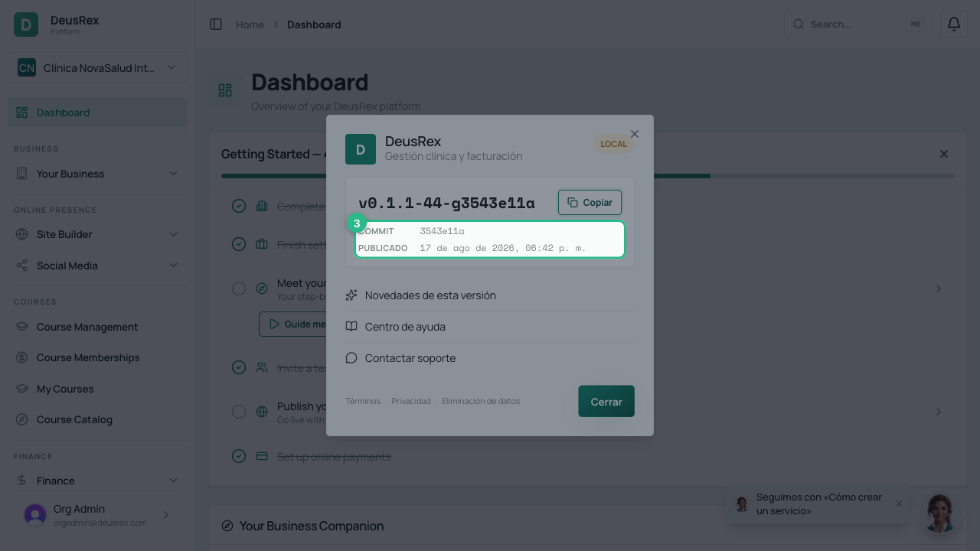The height and width of the screenshot is (551, 980).
Task: Click the green D logo in the dialog
Action: [361, 149]
